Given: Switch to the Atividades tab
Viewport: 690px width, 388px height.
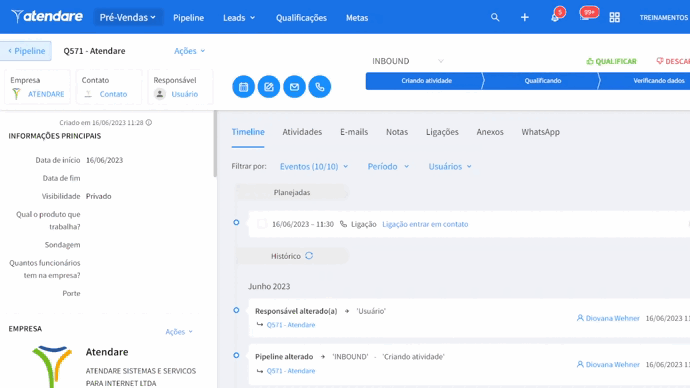Looking at the screenshot, I should 302,132.
